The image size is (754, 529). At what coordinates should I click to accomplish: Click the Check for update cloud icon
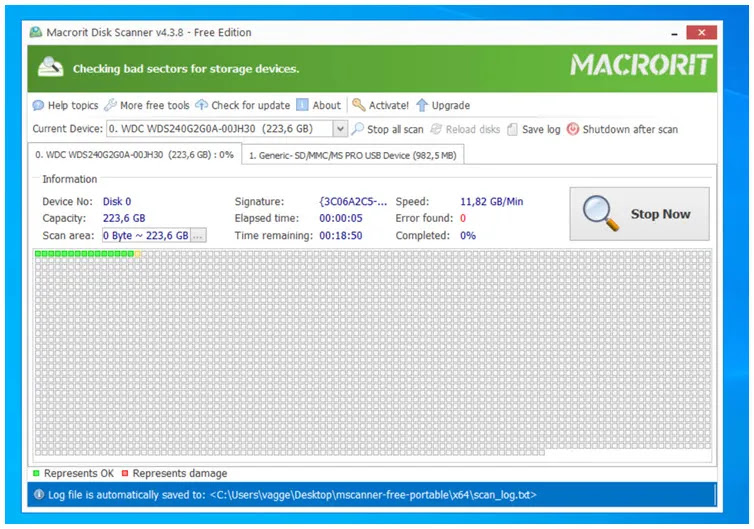201,105
